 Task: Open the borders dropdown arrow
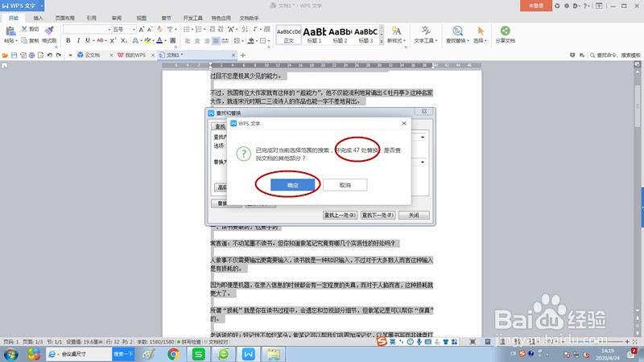point(269,41)
